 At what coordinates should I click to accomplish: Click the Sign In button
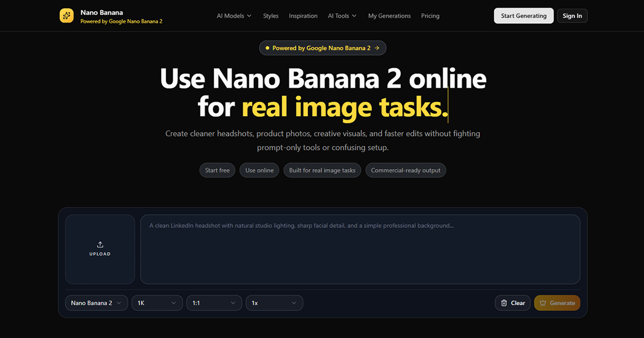[572, 16]
